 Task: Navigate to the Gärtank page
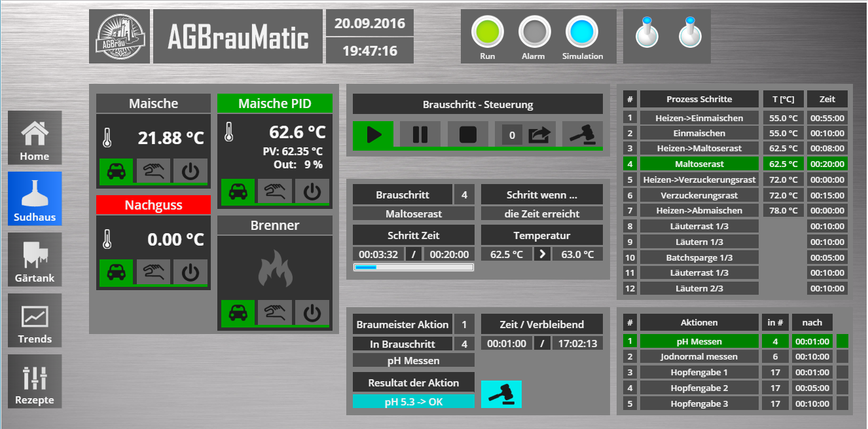[35, 259]
